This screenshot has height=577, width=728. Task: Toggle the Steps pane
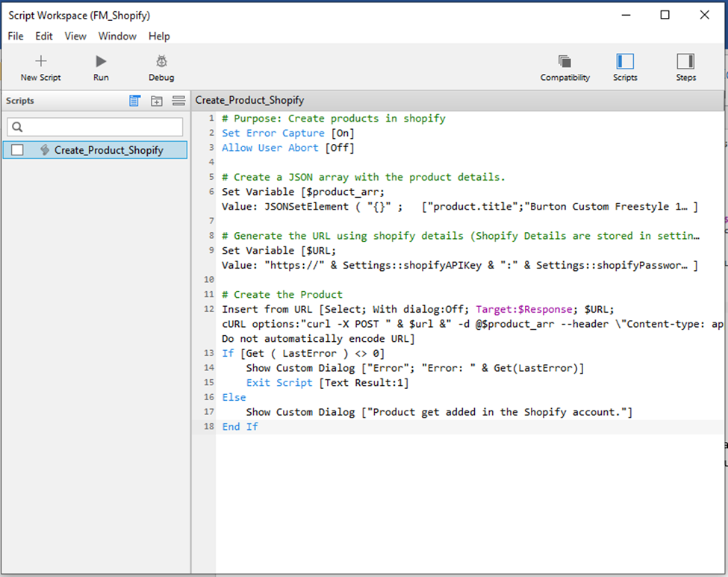pyautogui.click(x=685, y=61)
